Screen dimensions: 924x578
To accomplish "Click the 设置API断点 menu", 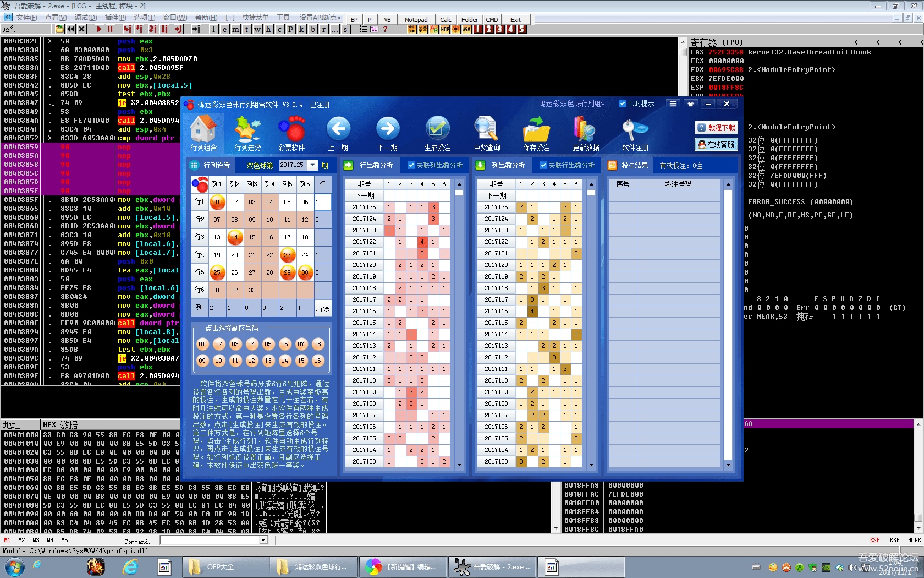I will pos(321,18).
